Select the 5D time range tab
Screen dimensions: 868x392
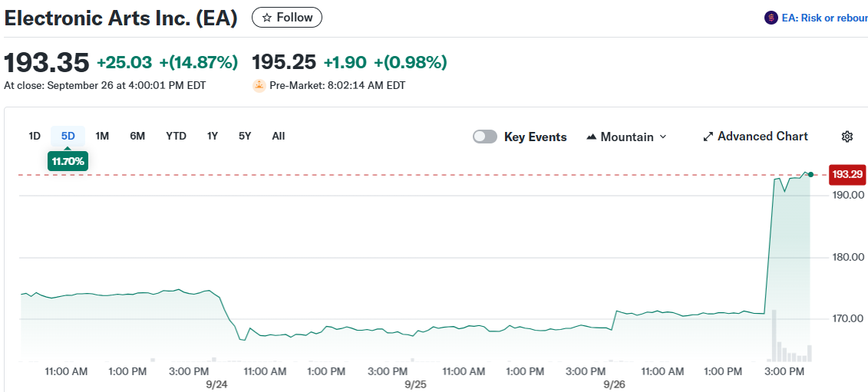click(x=68, y=137)
